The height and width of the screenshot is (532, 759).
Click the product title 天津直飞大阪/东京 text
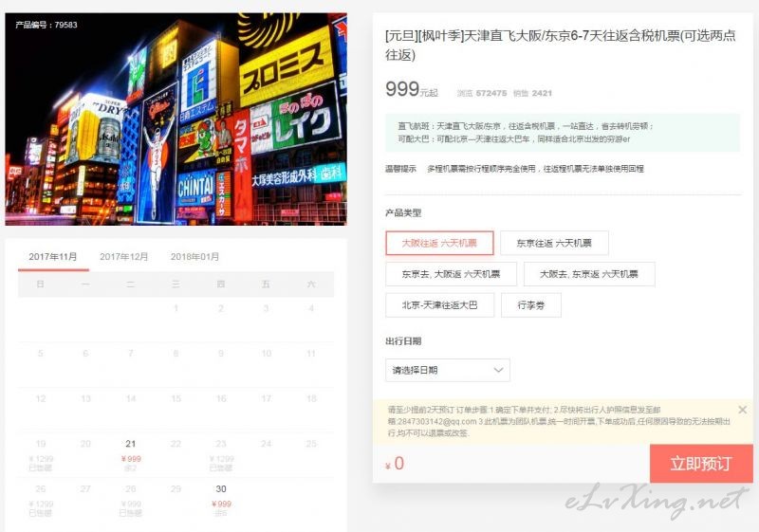tap(560, 45)
